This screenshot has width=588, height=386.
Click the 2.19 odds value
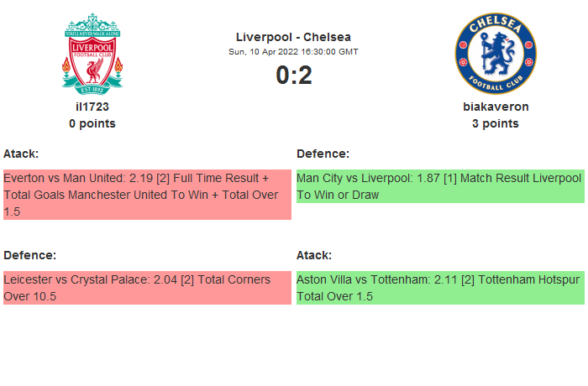click(x=140, y=179)
